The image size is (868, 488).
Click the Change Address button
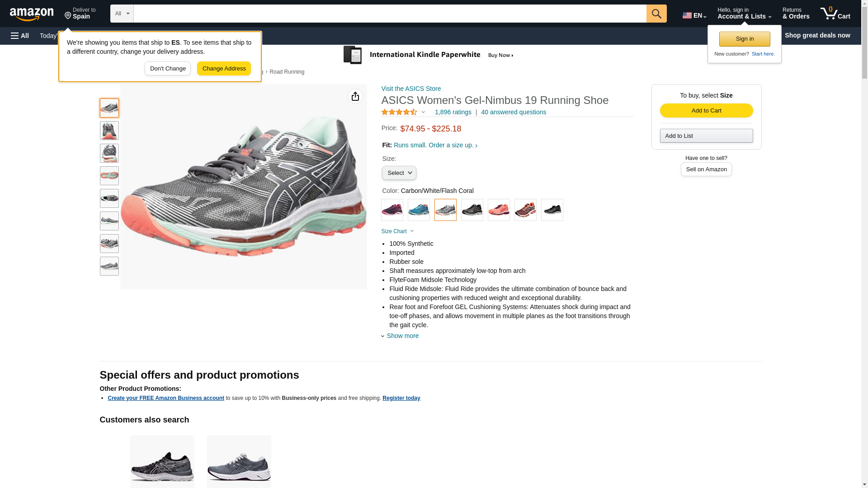coord(224,69)
